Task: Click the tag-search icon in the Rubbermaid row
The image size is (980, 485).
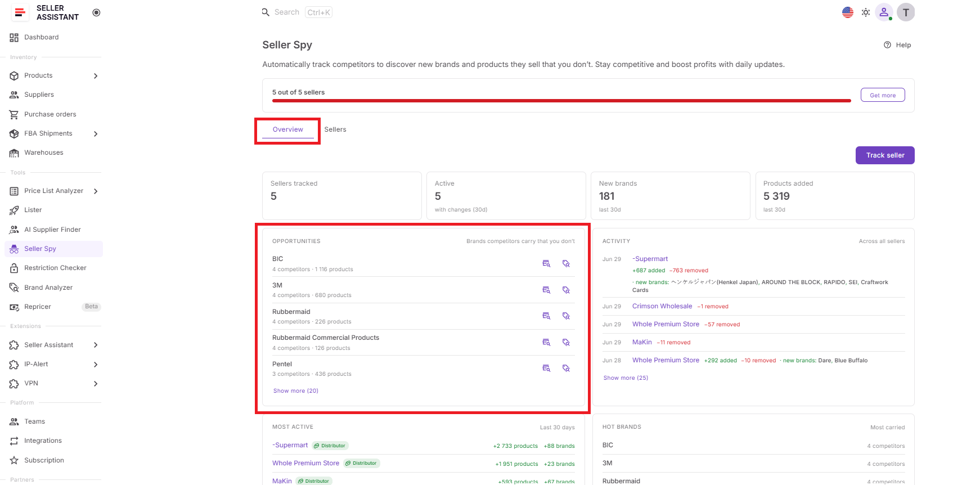Action: pyautogui.click(x=567, y=316)
